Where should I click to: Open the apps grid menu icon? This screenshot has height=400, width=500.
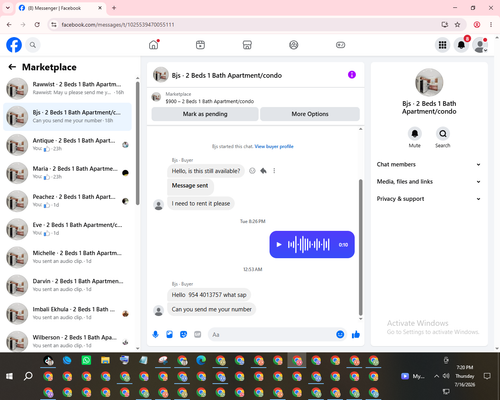(x=442, y=45)
